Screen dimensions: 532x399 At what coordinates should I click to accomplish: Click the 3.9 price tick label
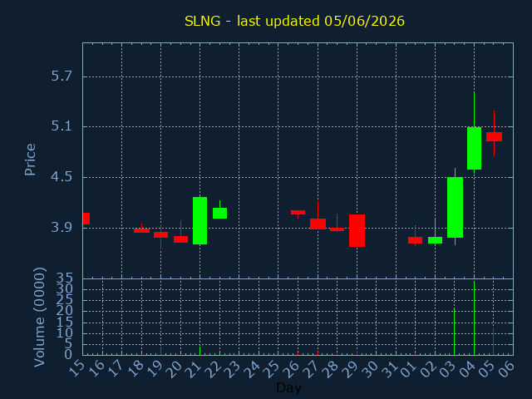(x=62, y=227)
